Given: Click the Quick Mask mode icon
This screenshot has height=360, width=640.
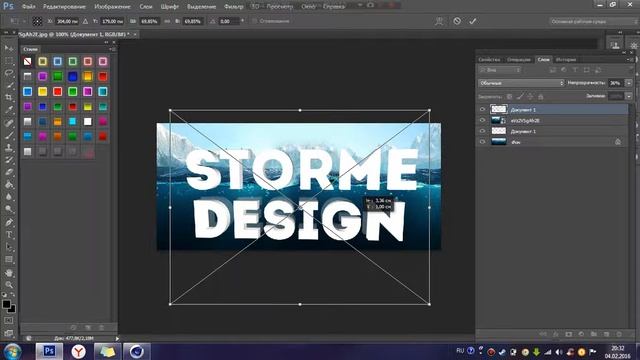Looking at the screenshot, I should coord(9,321).
